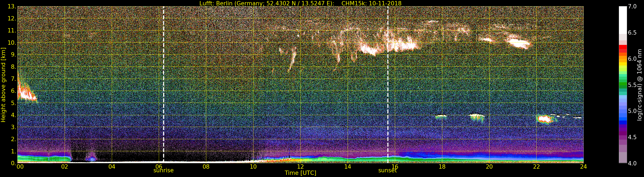Click the dark blue band of the colorbar
644x177 pixels.
[623, 123]
